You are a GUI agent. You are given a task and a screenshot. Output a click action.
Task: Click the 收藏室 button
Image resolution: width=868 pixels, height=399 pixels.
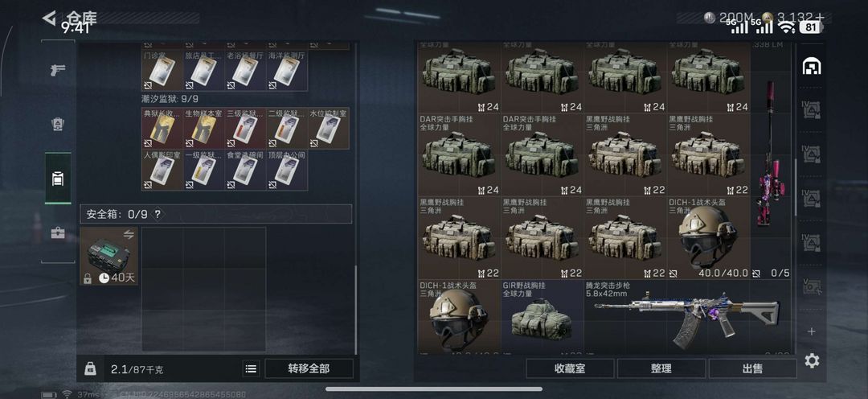[x=570, y=368]
